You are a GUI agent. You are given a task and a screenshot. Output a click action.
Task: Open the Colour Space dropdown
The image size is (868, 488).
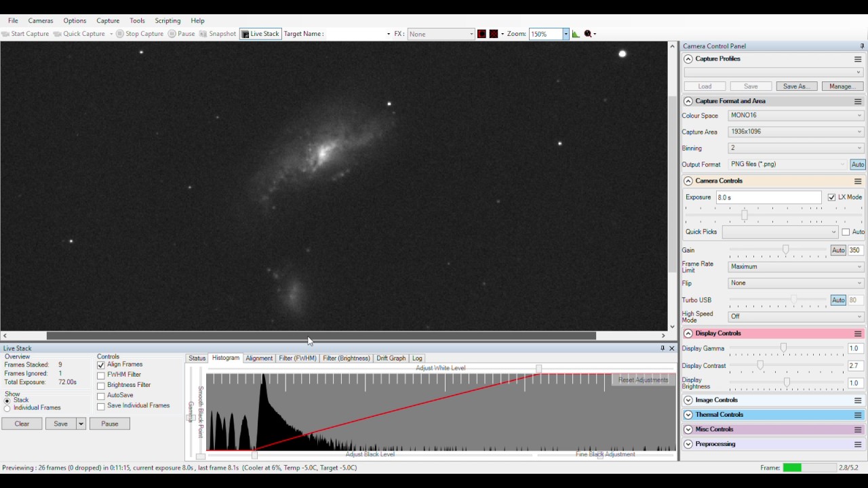(x=796, y=116)
